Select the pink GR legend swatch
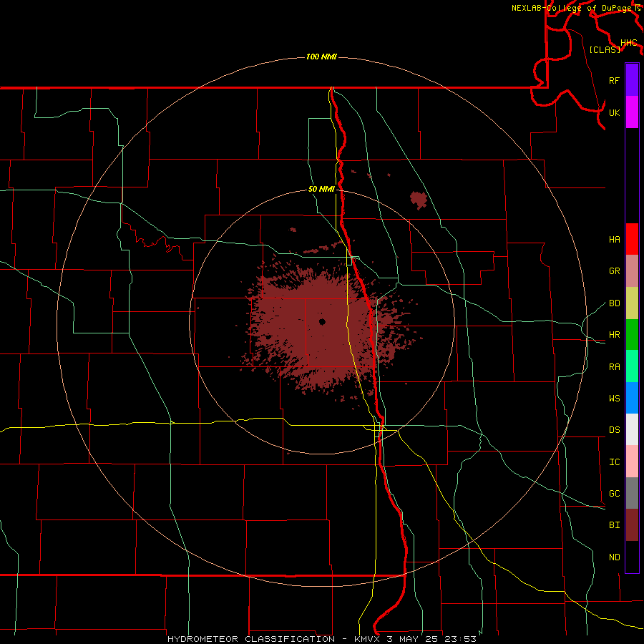Image resolution: width=644 pixels, height=644 pixels. [632, 271]
